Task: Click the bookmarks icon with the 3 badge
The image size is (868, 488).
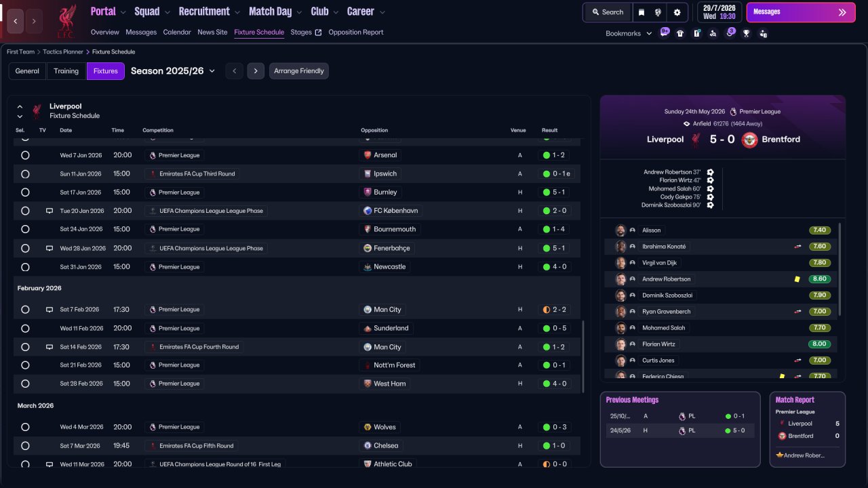Action: (730, 33)
